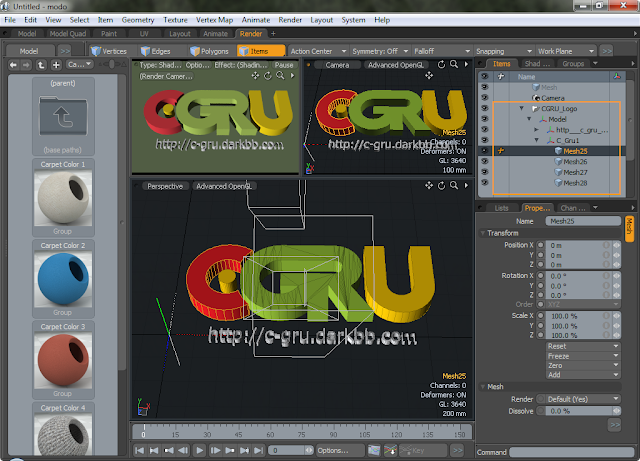Click zoom icon in Camera viewport
The width and height of the screenshot is (640, 461).
454,65
